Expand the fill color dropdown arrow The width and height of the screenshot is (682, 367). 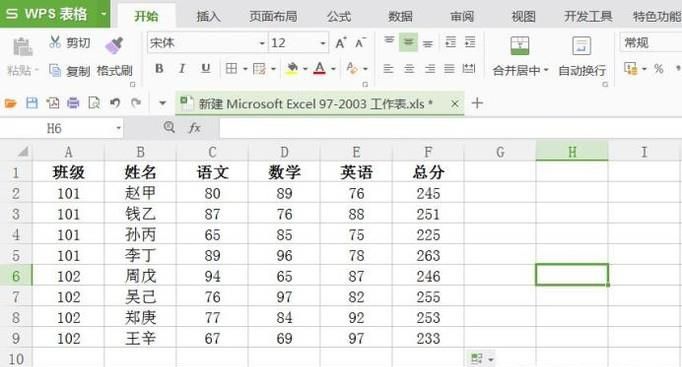pyautogui.click(x=305, y=69)
